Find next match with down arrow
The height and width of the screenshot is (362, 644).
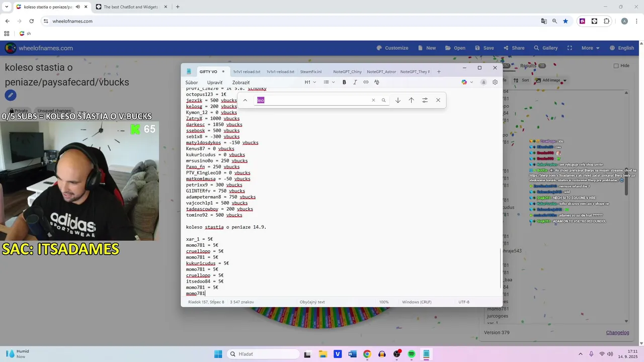pyautogui.click(x=397, y=100)
